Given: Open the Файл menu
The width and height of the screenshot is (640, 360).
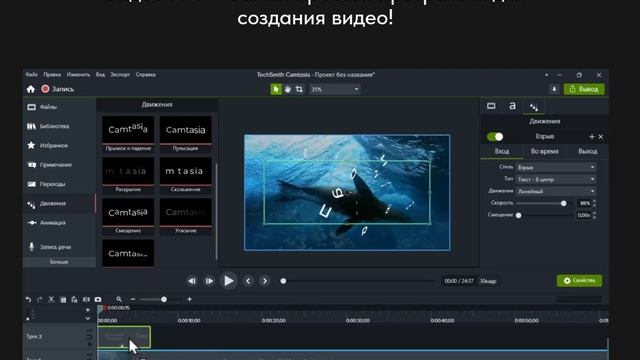Looking at the screenshot, I should (x=31, y=75).
